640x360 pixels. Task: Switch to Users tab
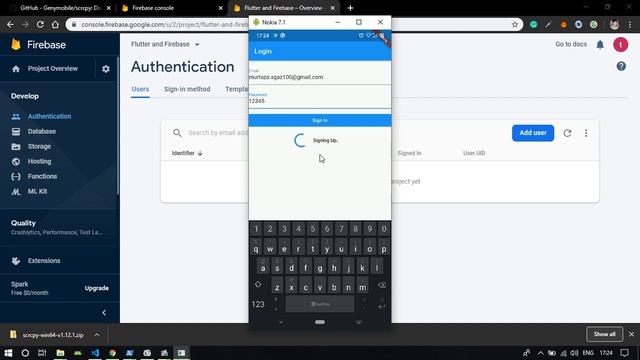click(140, 89)
